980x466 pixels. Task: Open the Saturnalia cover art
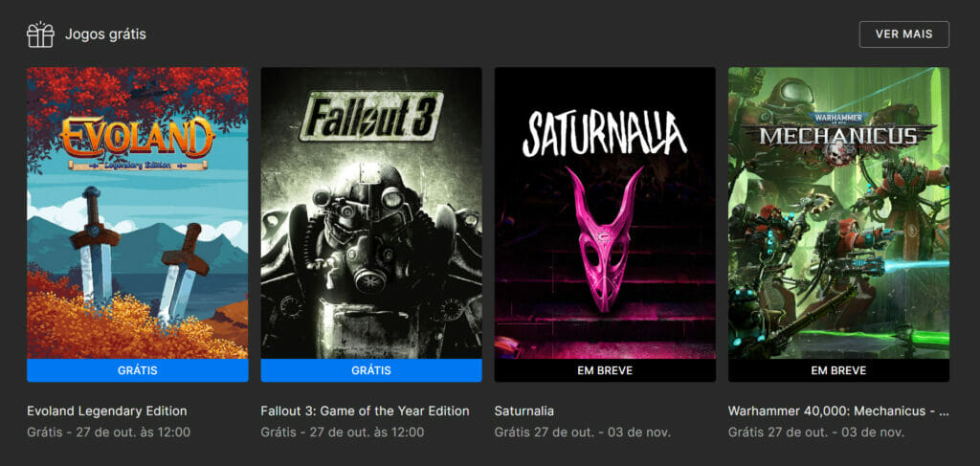click(605, 212)
